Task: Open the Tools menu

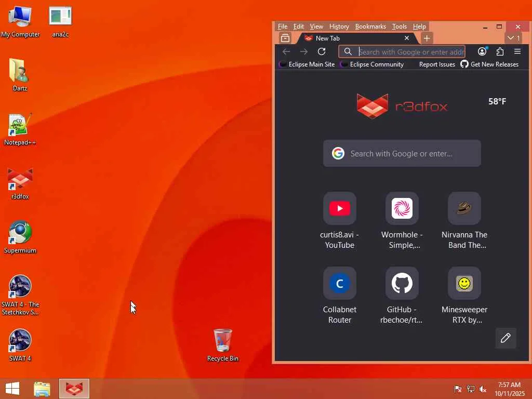Action: 400,26
